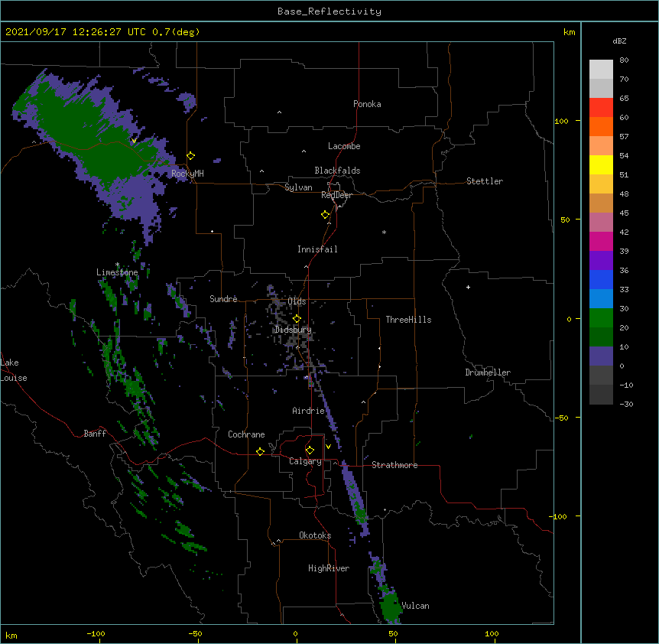Click the km unit label at bottom left
659x644 pixels.
coord(11,635)
